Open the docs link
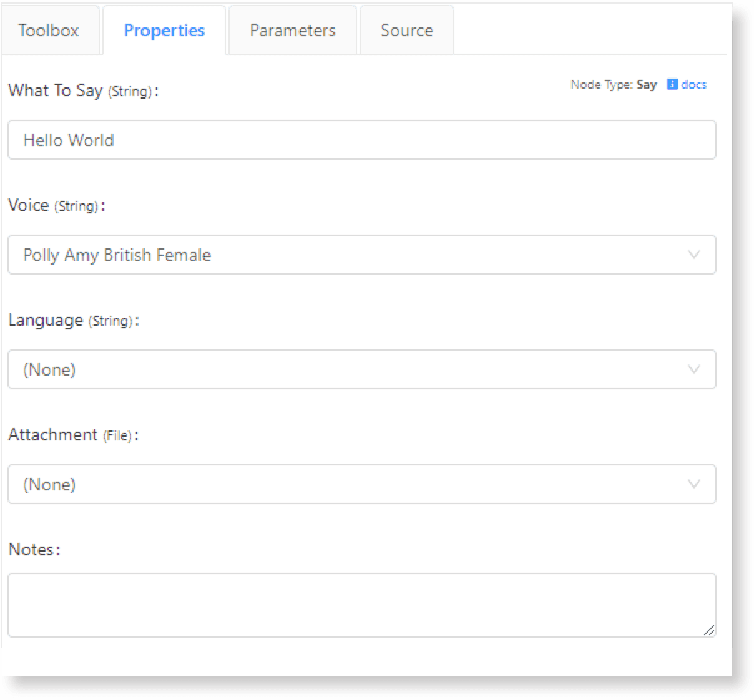The width and height of the screenshot is (754, 700). click(x=693, y=84)
